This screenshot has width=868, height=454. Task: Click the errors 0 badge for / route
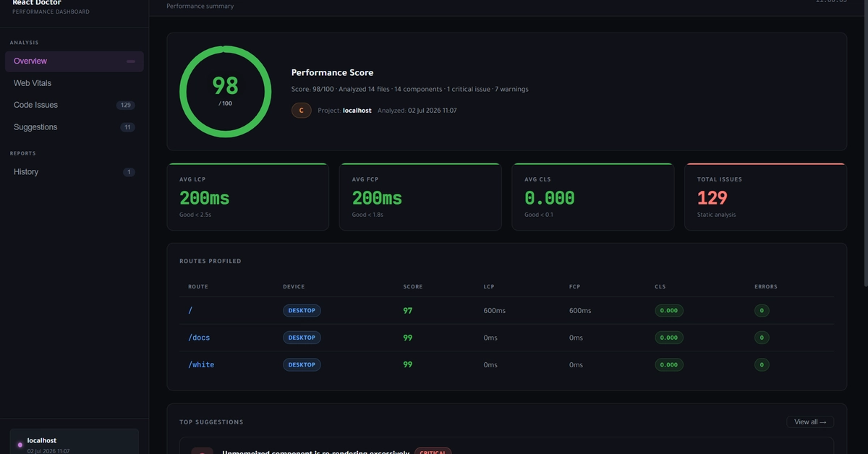[762, 311]
